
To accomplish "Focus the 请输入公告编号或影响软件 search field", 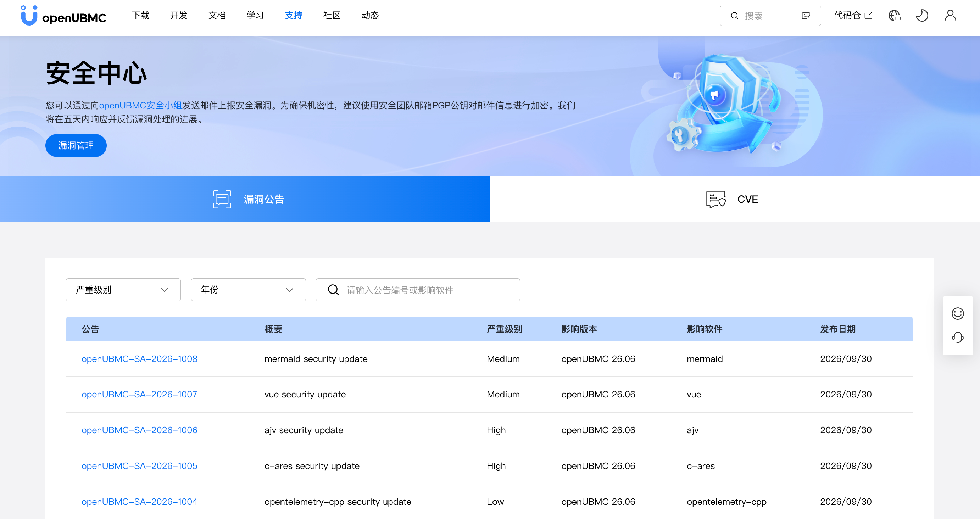I will (418, 290).
